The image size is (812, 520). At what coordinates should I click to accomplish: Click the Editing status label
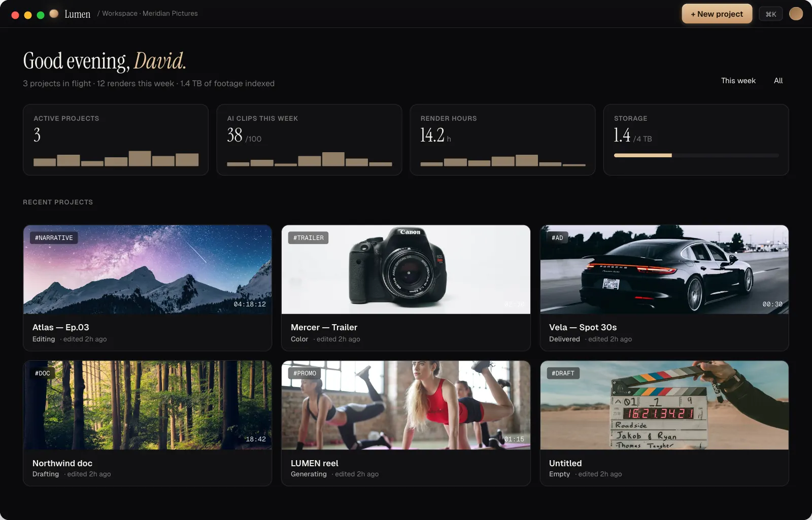[44, 339]
